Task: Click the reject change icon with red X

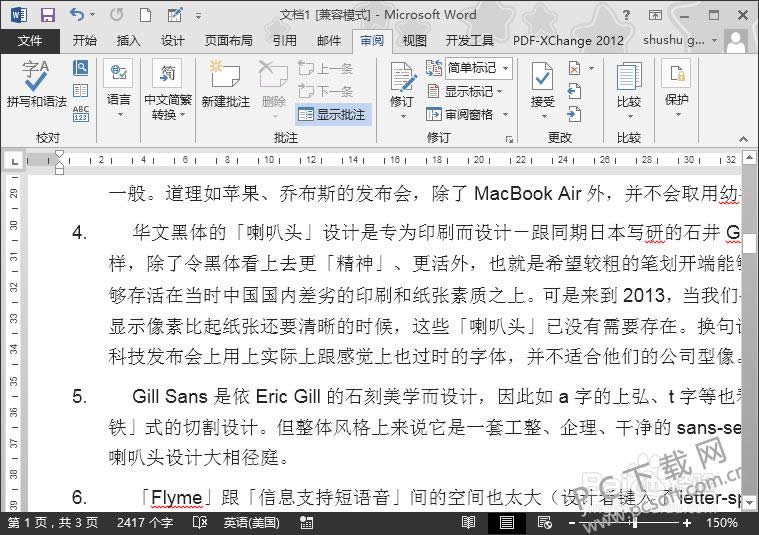Action: (574, 68)
